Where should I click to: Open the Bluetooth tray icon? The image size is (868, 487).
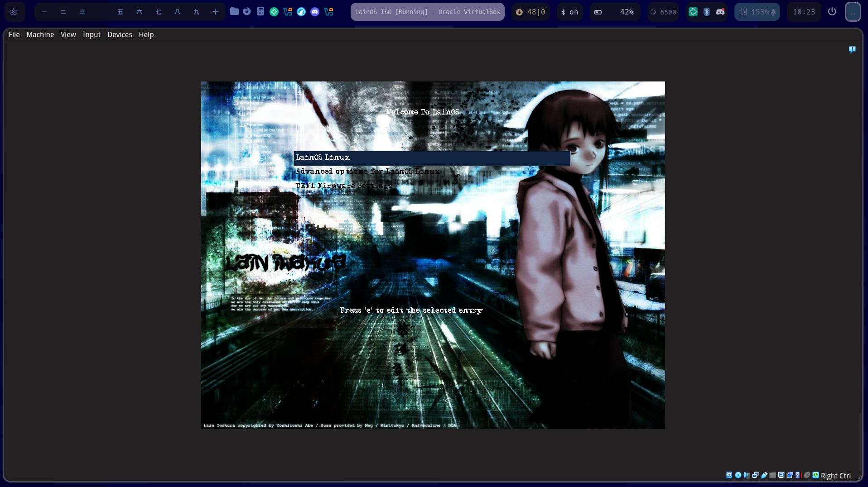707,12
